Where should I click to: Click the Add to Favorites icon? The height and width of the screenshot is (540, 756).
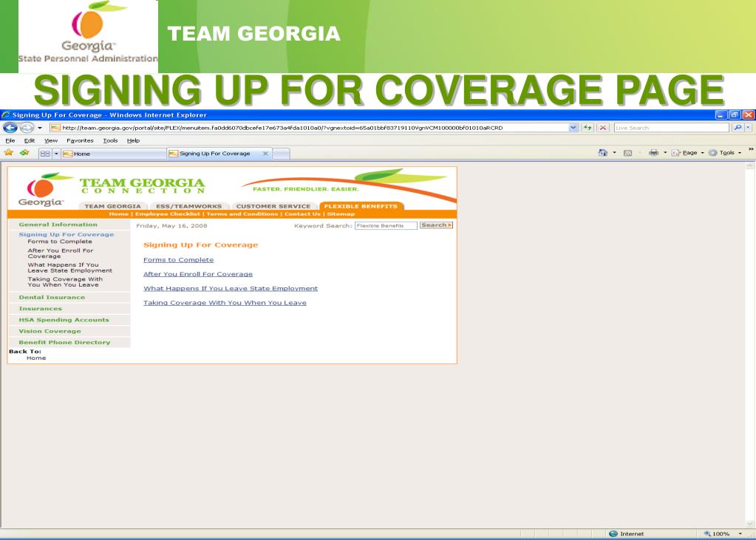24,153
